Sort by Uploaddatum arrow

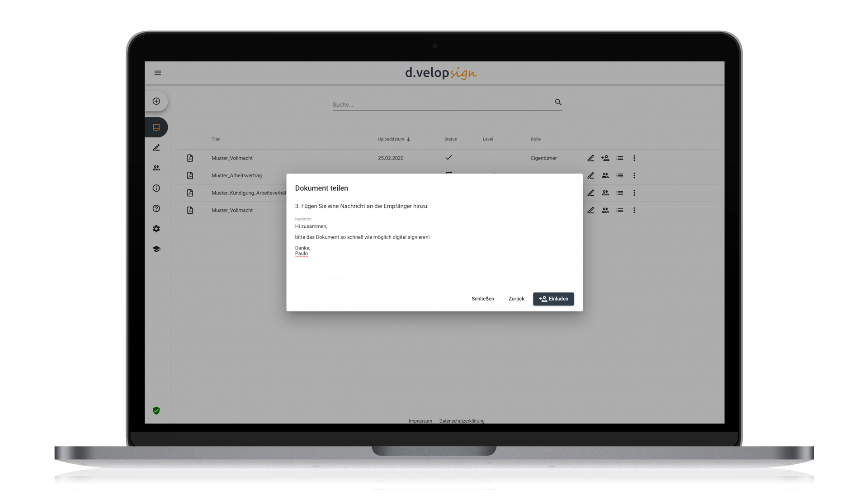408,140
